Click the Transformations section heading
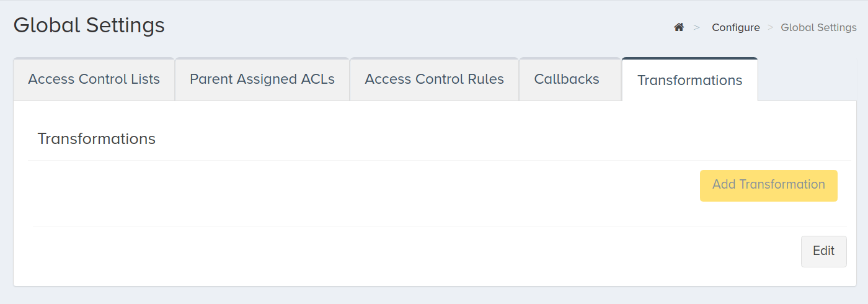 coord(96,138)
